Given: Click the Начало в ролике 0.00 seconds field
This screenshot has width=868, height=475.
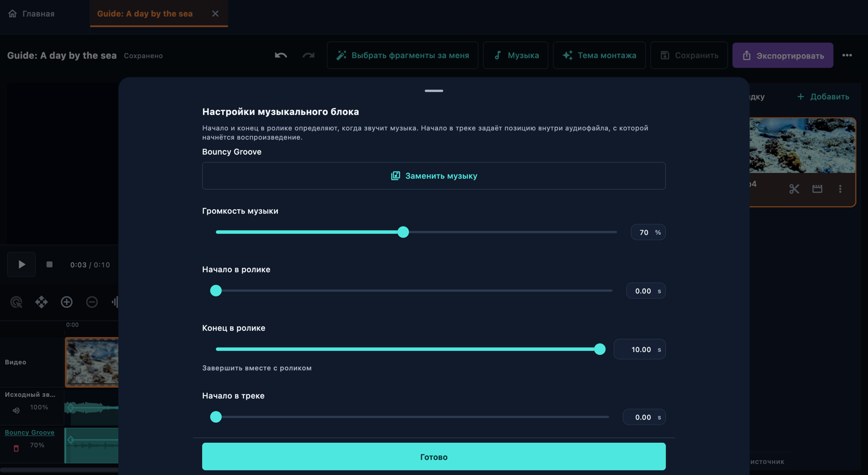Looking at the screenshot, I should pyautogui.click(x=646, y=291).
